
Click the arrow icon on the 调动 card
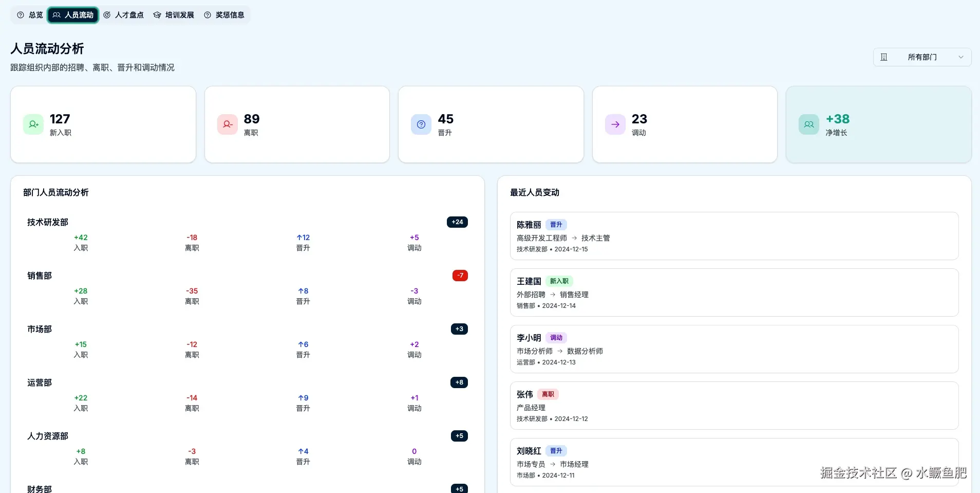tap(614, 124)
